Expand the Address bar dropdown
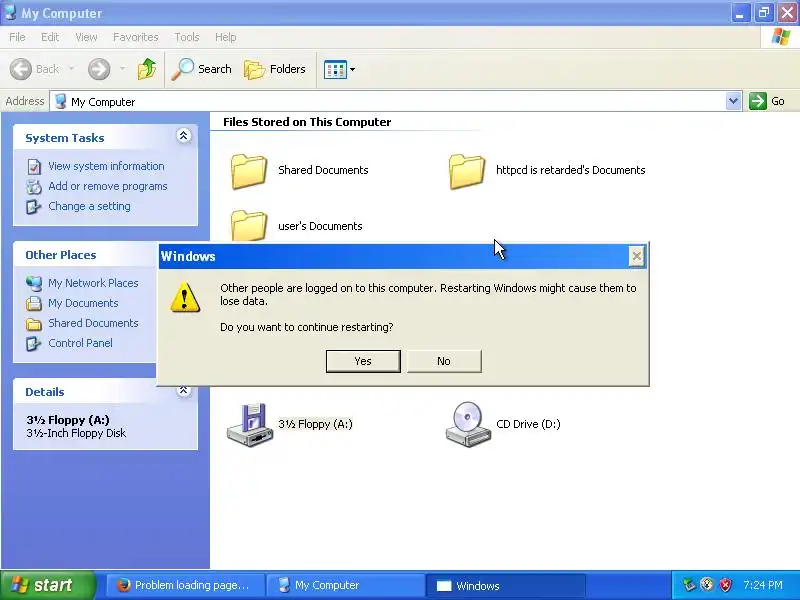800x600 pixels. [x=733, y=101]
